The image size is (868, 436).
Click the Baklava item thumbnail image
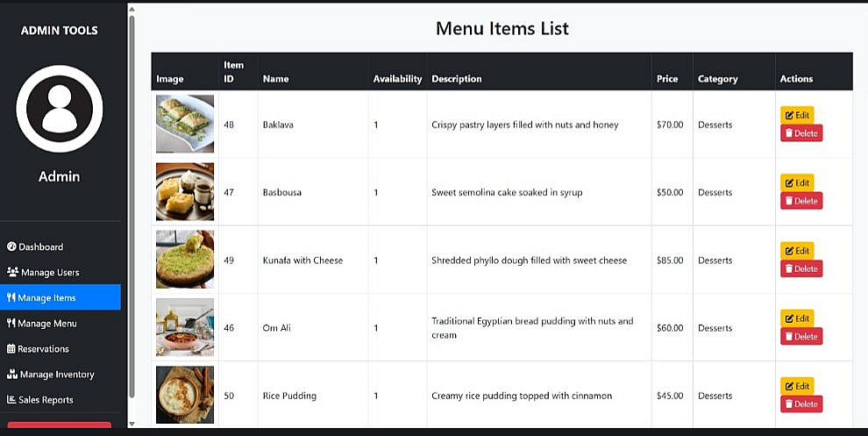(185, 124)
